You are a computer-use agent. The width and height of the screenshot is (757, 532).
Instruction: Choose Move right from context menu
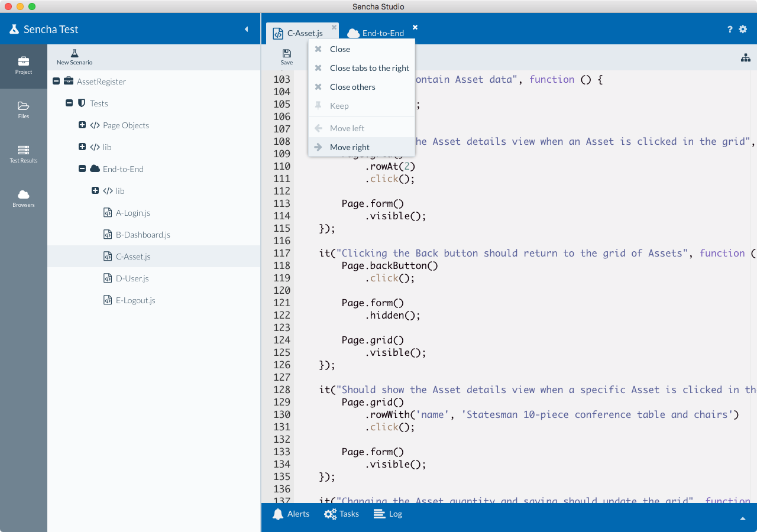pos(350,147)
